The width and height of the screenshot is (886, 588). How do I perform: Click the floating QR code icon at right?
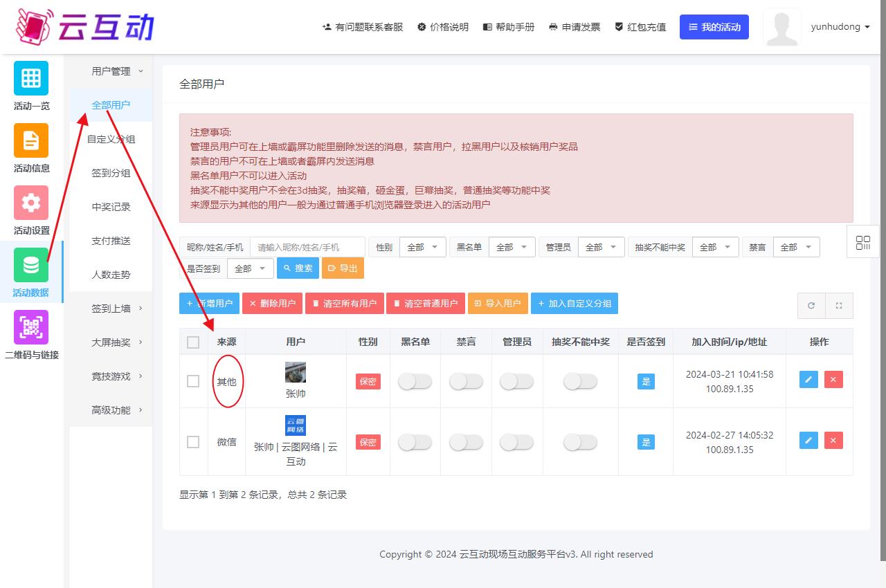(862, 243)
